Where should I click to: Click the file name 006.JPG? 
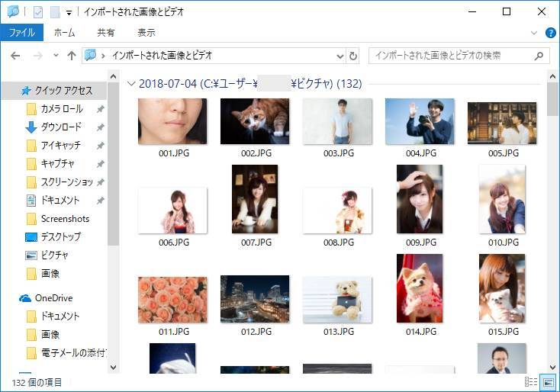174,243
